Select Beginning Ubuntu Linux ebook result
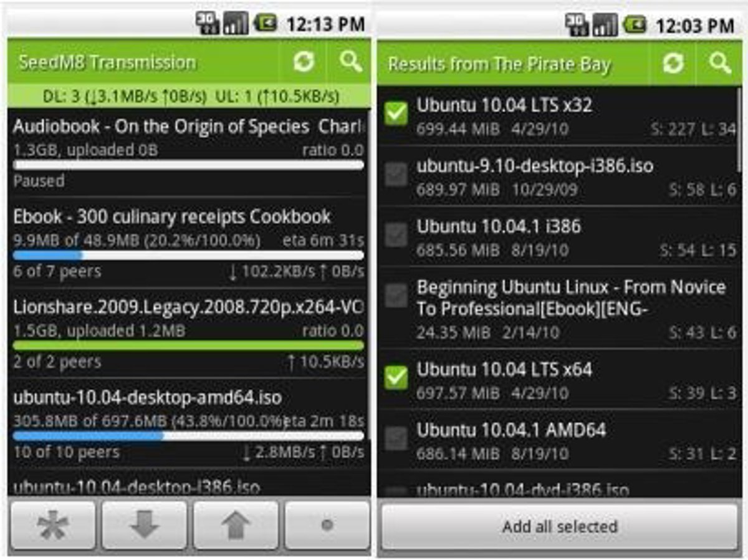 click(560, 309)
